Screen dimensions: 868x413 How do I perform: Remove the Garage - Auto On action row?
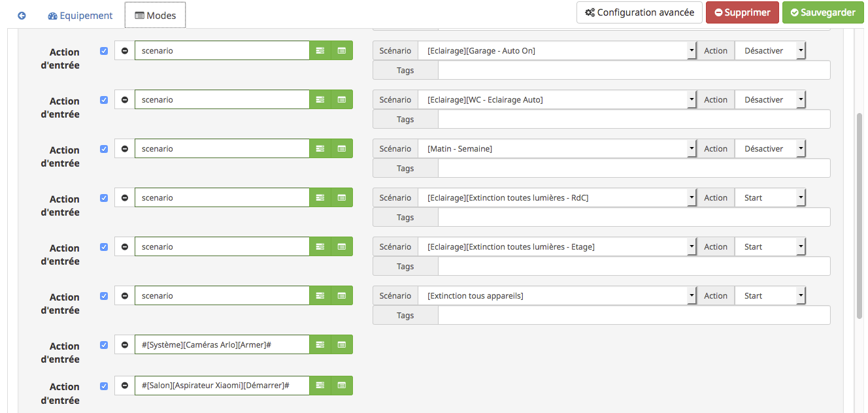pos(125,50)
